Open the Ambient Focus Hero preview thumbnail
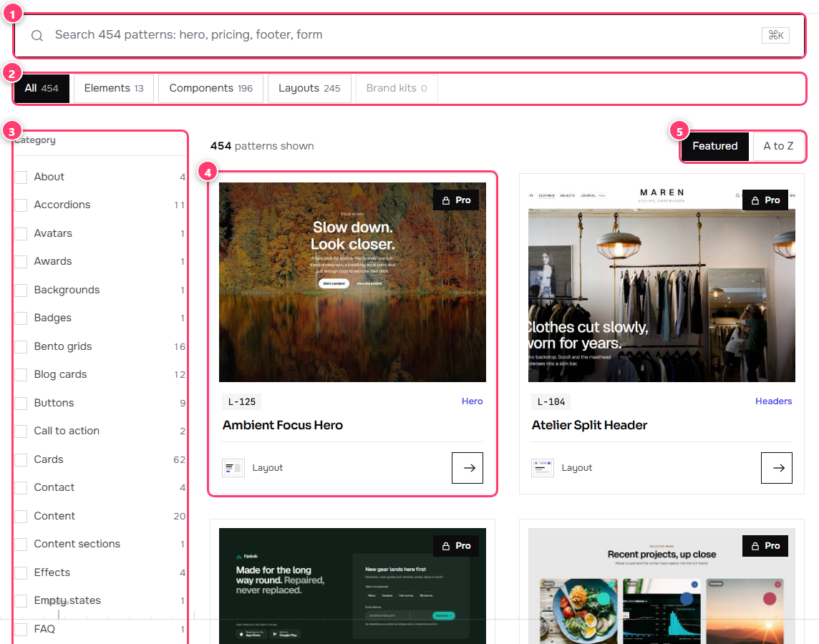The height and width of the screenshot is (644, 819). 352,283
